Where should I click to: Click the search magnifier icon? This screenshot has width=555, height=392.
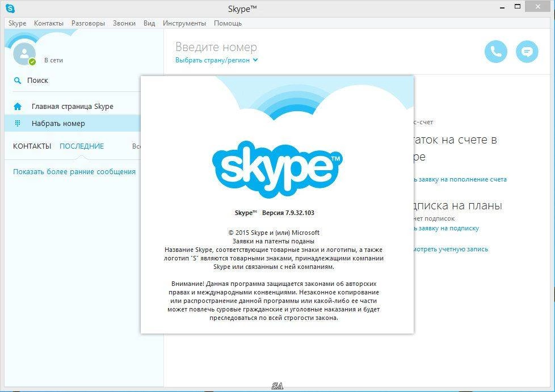click(17, 81)
